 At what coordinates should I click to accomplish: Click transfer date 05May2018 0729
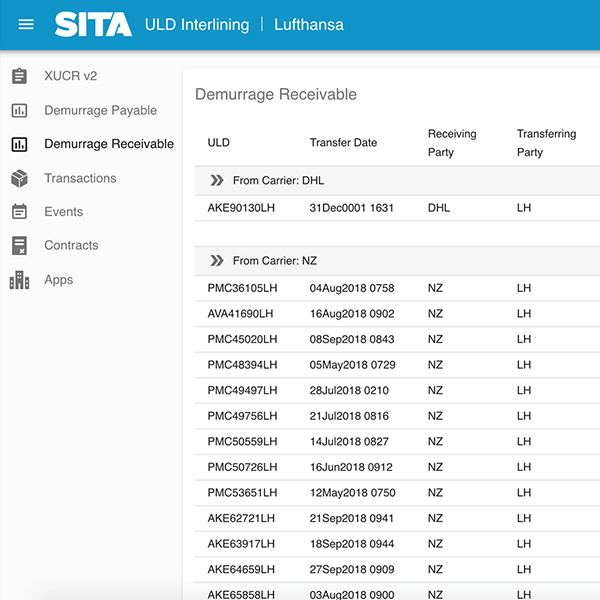point(352,365)
